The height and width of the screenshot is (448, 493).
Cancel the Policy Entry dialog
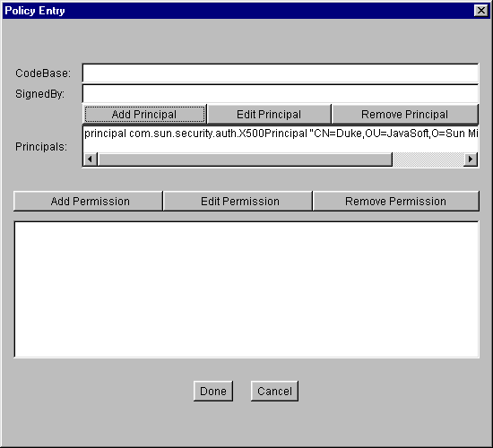(274, 391)
